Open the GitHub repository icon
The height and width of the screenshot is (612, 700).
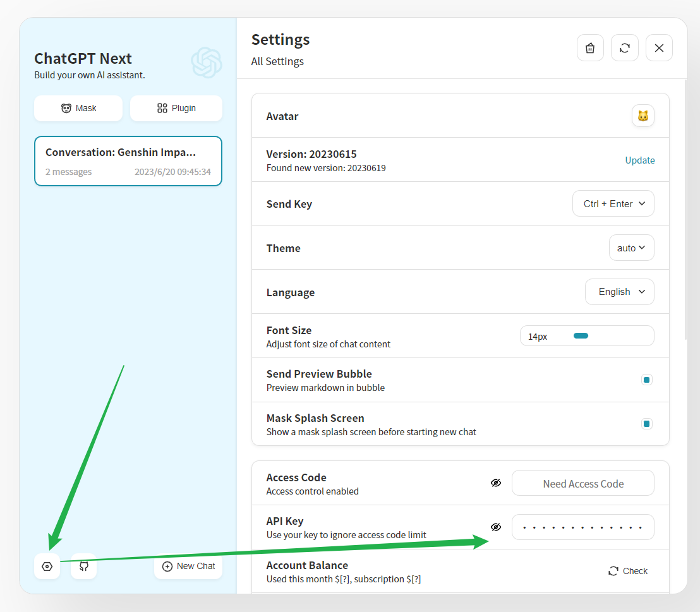(83, 567)
